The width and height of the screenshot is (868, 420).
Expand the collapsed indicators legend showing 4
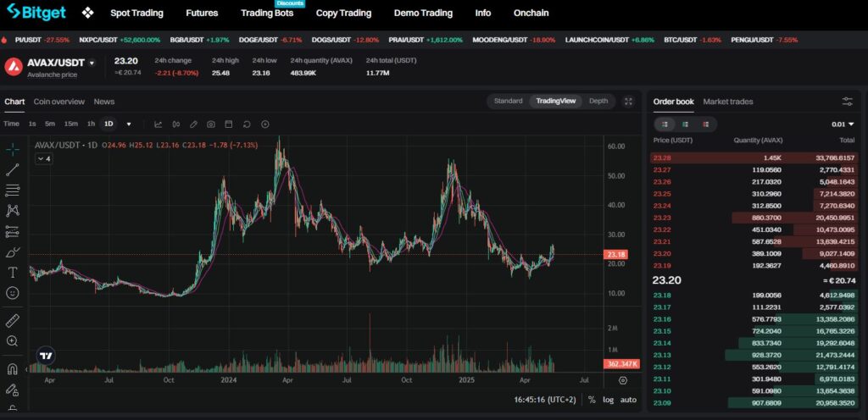tap(44, 158)
